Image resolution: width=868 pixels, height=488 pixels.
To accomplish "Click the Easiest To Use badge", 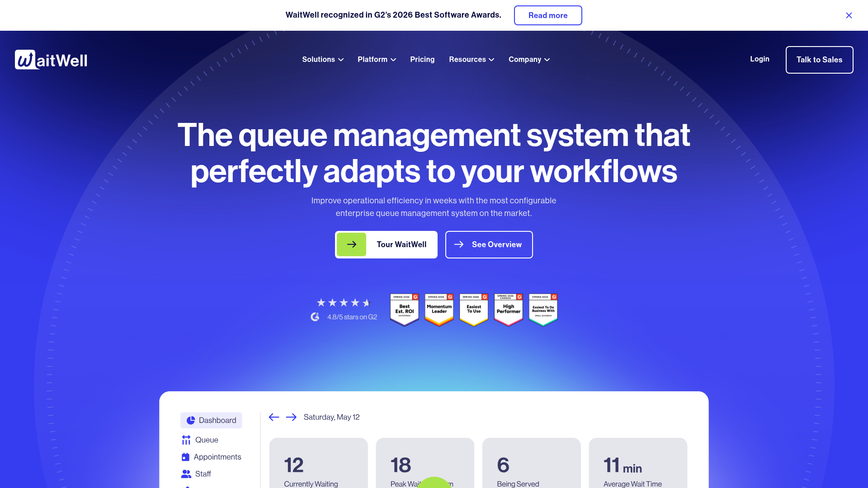I will 474,310.
